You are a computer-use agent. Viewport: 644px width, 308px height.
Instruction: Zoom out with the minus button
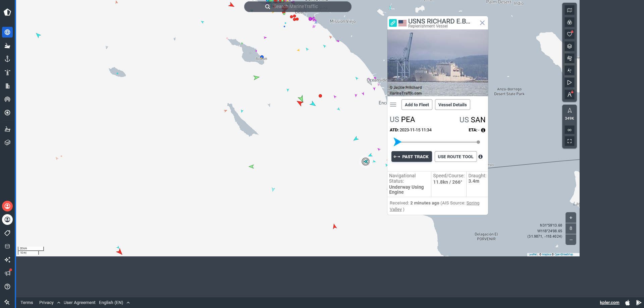tap(571, 240)
